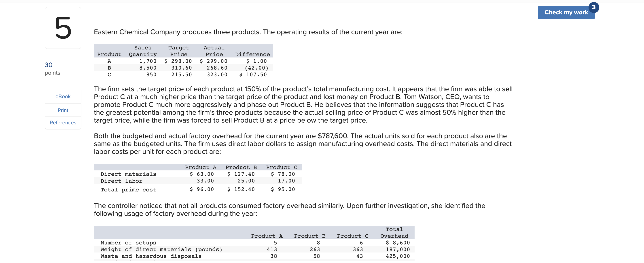Click total prime cost $ 152.40
The image size is (644, 263).
click(x=241, y=189)
